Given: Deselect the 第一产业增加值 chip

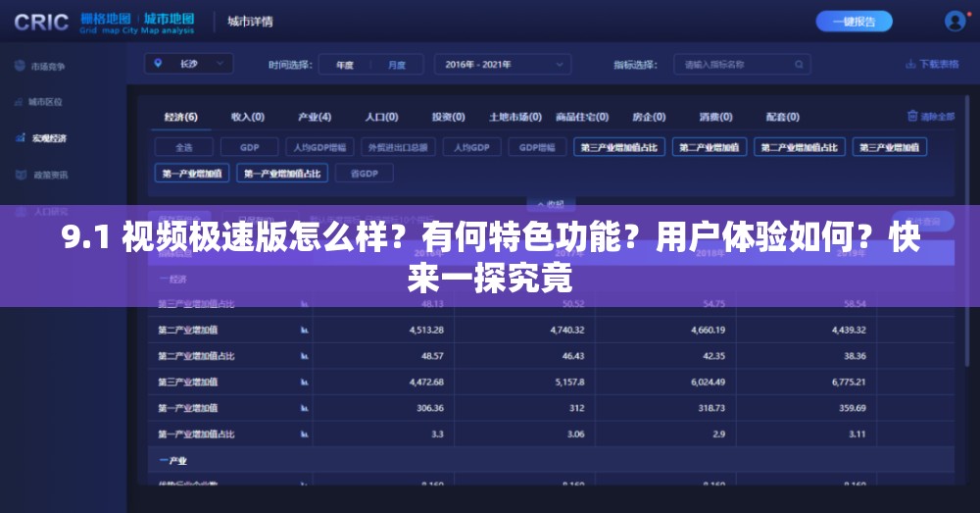Looking at the screenshot, I should 192,174.
